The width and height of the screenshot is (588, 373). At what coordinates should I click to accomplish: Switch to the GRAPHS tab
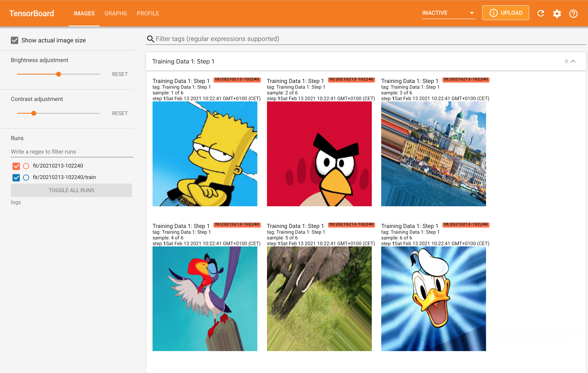click(115, 14)
